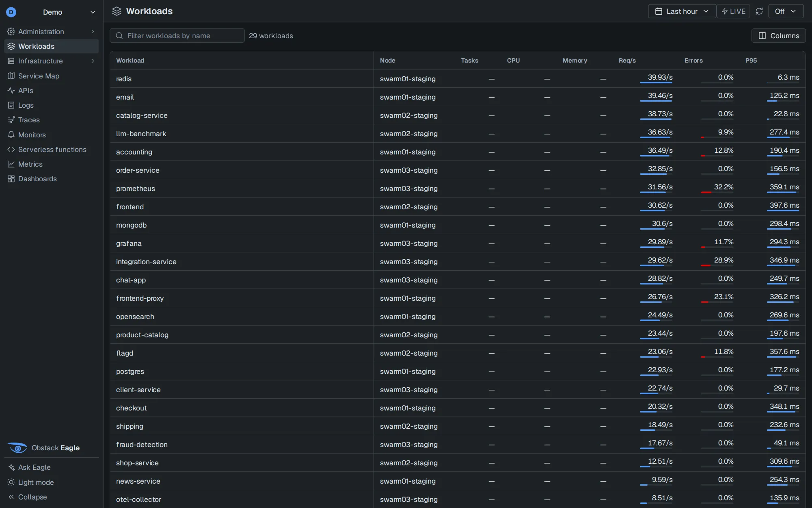Click the Obstack Eagle logo

click(x=17, y=448)
